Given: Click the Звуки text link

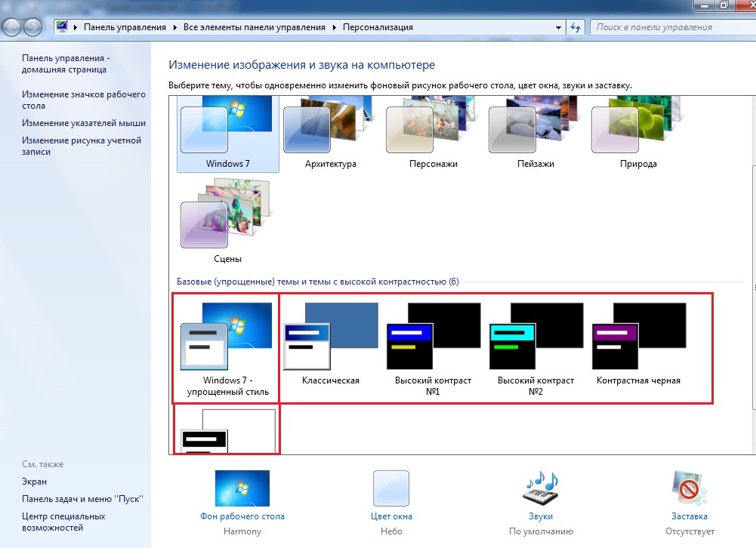Looking at the screenshot, I should point(541,516).
